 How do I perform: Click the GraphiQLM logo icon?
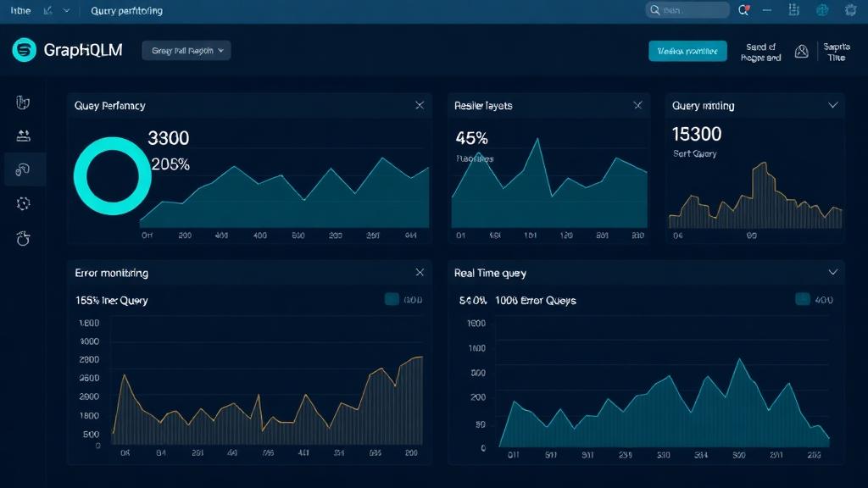pyautogui.click(x=23, y=50)
